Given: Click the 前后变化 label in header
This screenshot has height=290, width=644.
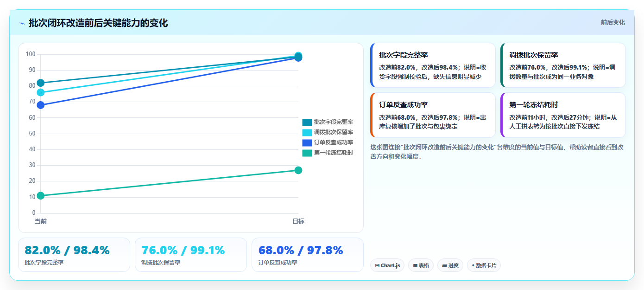Looking at the screenshot, I should tap(612, 22).
